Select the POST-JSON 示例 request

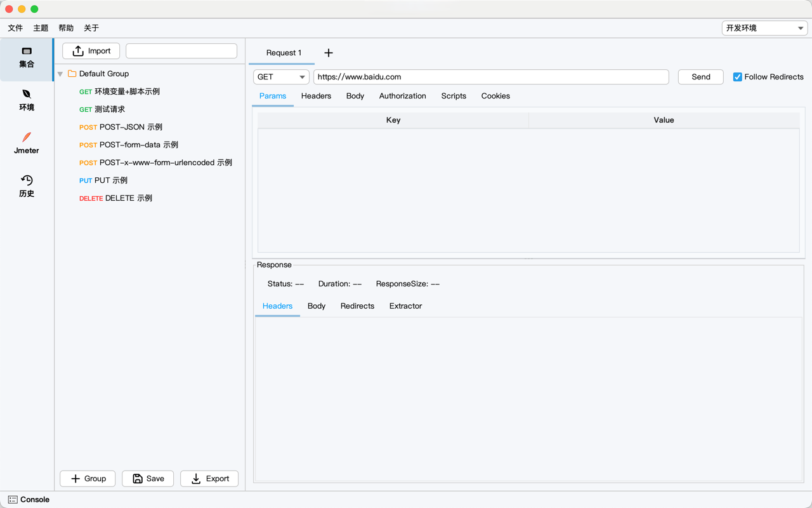[121, 127]
